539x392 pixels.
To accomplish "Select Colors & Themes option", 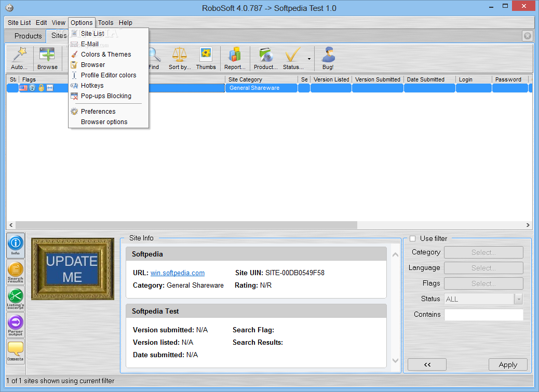I will tap(109, 55).
